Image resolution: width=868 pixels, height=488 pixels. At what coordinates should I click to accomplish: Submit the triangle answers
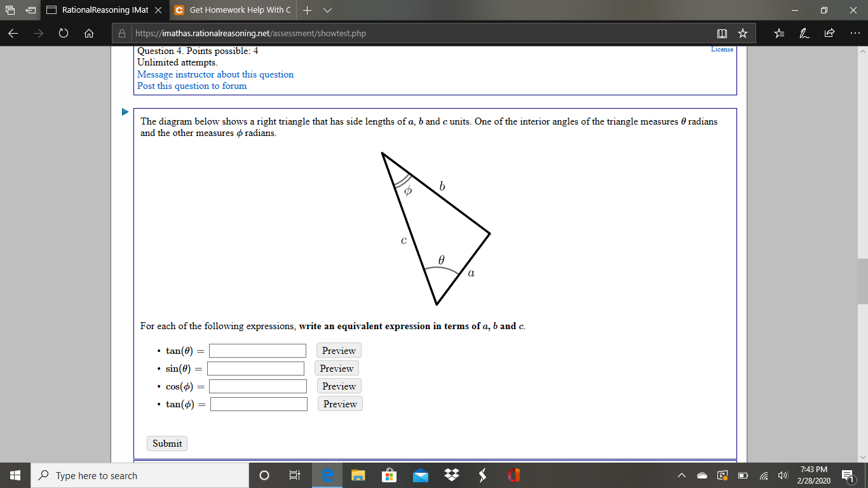pos(166,443)
